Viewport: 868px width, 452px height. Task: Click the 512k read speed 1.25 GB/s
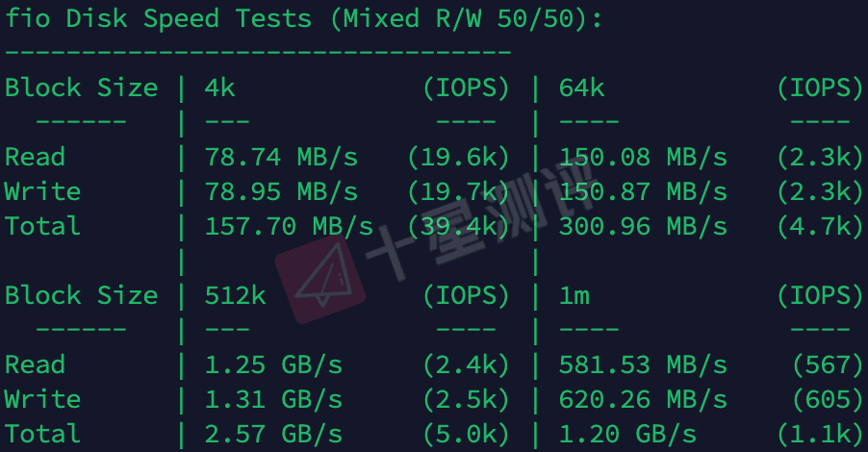click(x=274, y=365)
